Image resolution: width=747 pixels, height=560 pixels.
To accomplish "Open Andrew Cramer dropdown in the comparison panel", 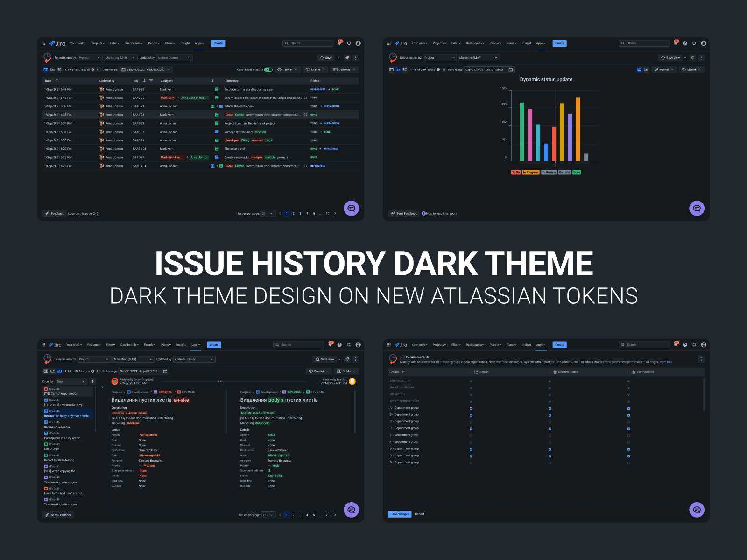I will (x=194, y=359).
